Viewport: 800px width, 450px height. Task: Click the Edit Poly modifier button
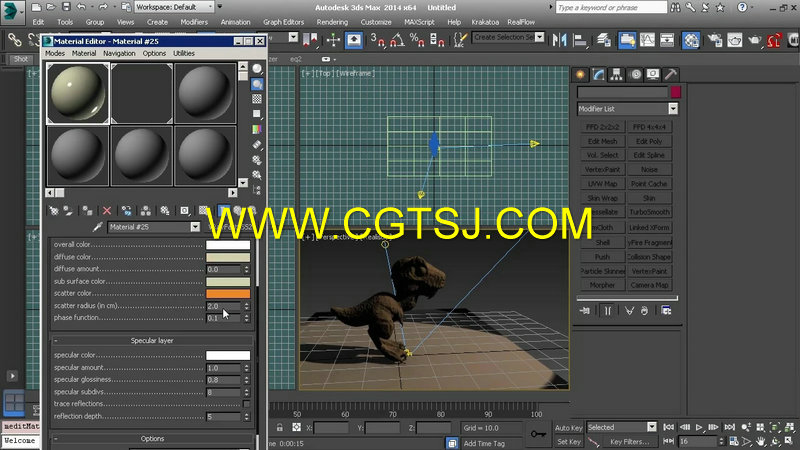[x=649, y=141]
